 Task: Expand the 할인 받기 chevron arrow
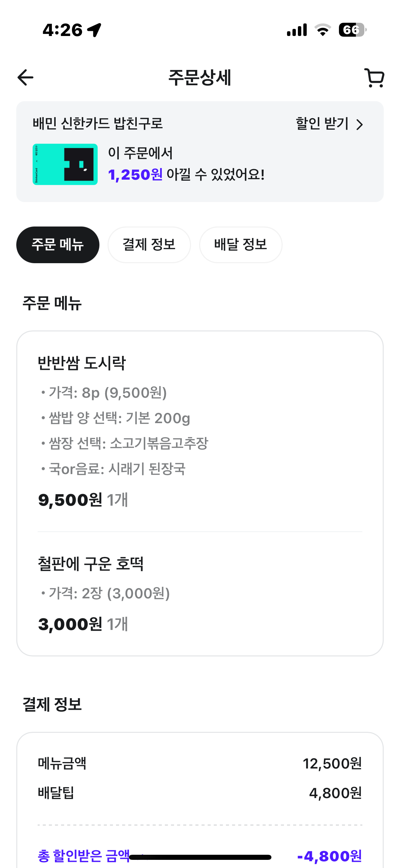point(360,125)
